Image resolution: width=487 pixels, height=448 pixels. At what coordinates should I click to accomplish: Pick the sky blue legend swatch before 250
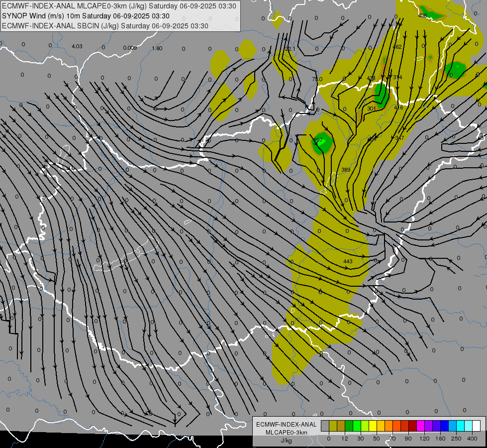click(x=453, y=426)
